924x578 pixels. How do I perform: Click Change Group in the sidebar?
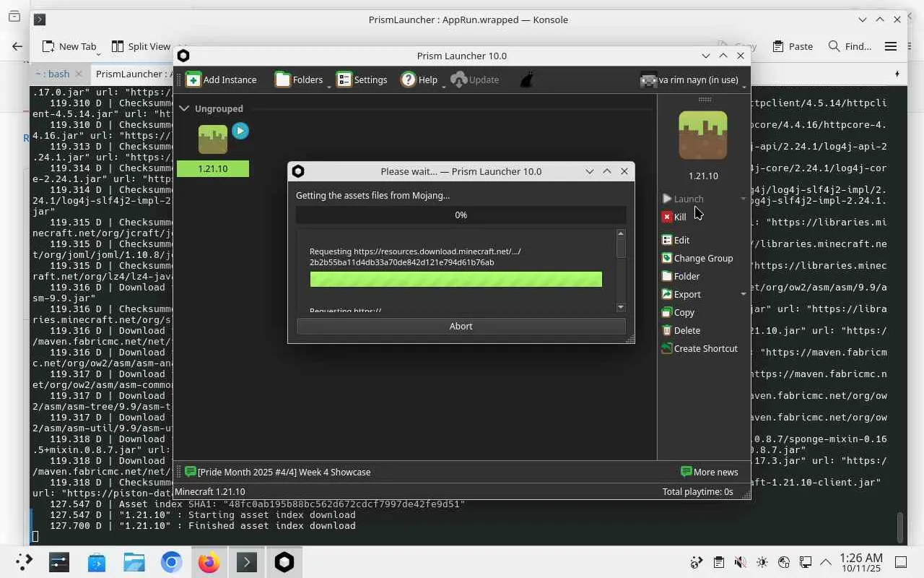tap(697, 258)
